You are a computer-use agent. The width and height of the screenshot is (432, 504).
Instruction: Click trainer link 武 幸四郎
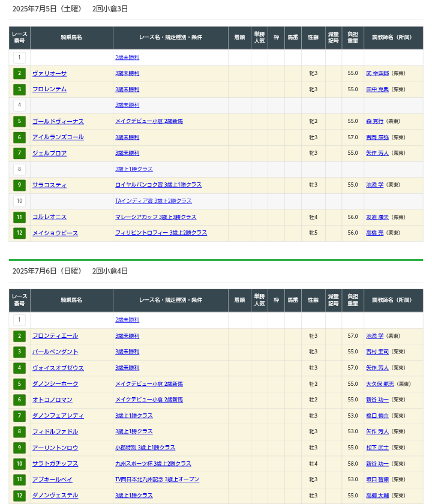(x=377, y=73)
